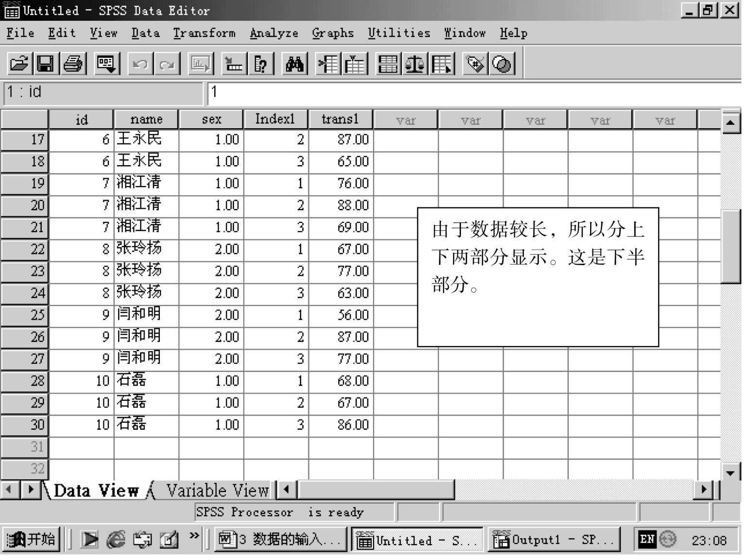The image size is (746, 560).
Task: Click the Insert Variable toolbar icon
Action: point(355,64)
